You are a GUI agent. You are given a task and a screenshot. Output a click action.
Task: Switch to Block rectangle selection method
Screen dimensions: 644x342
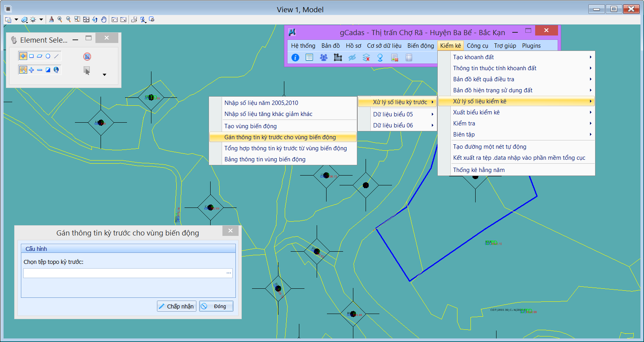(x=32, y=56)
